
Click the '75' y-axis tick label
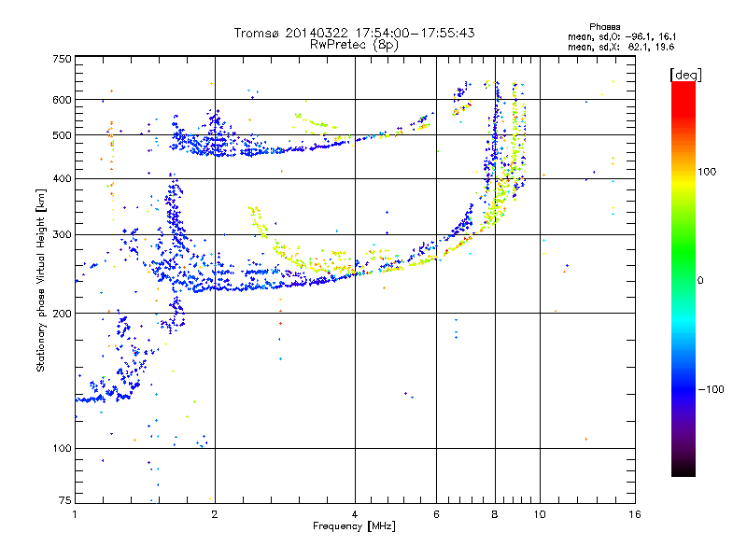[65, 500]
